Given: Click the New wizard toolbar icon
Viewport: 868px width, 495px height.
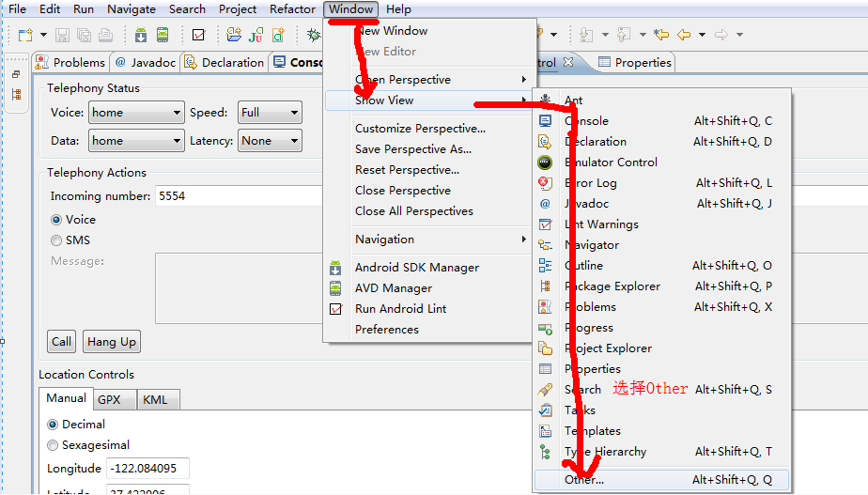Looking at the screenshot, I should (25, 36).
